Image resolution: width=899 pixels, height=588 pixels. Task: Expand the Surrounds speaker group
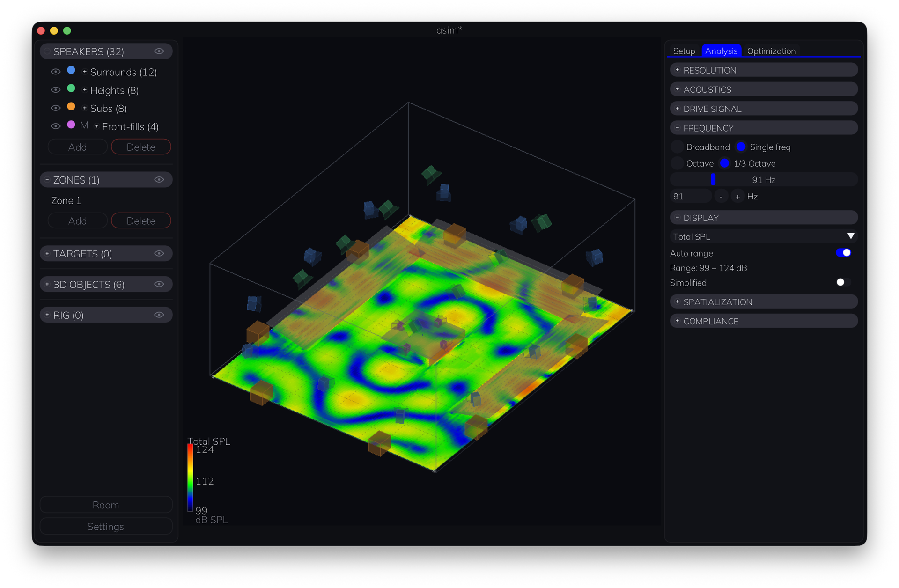click(85, 72)
